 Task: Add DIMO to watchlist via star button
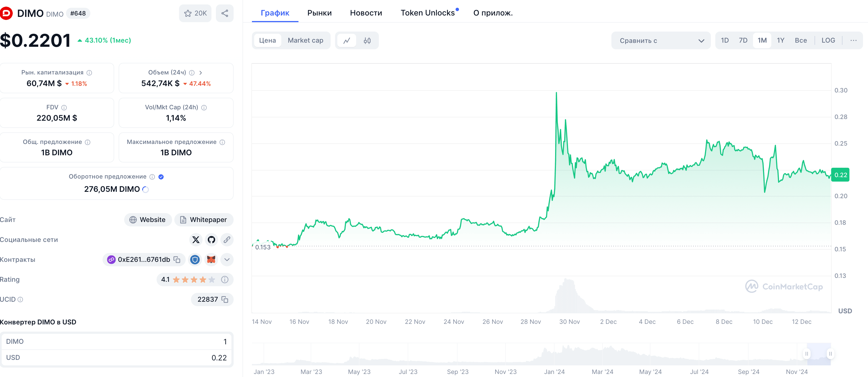click(195, 13)
